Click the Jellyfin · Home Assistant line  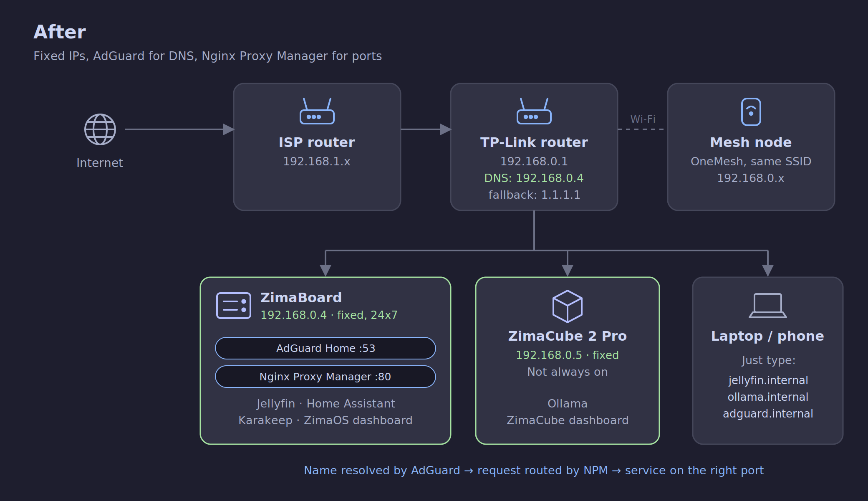coord(325,404)
